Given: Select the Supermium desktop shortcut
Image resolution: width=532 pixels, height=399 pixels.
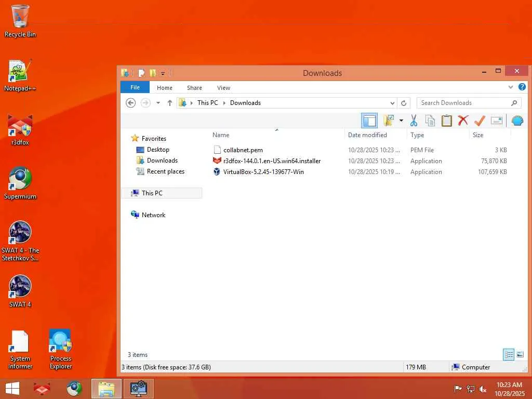Looking at the screenshot, I should (x=20, y=183).
